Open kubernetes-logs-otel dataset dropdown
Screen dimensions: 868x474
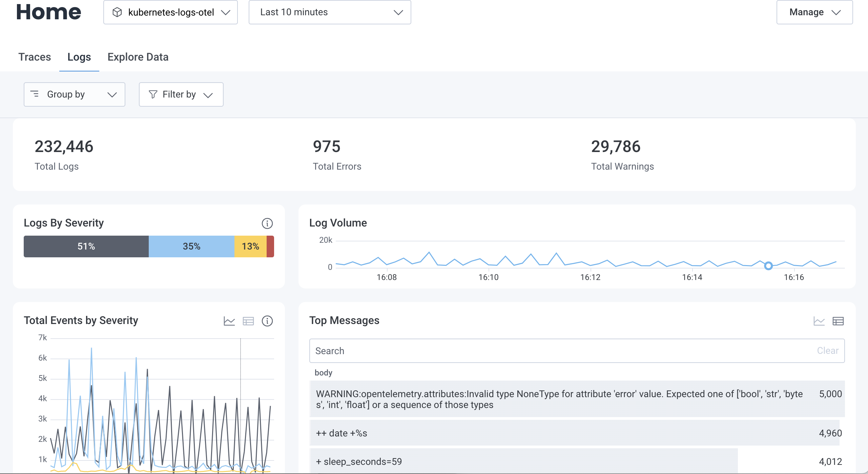point(170,13)
